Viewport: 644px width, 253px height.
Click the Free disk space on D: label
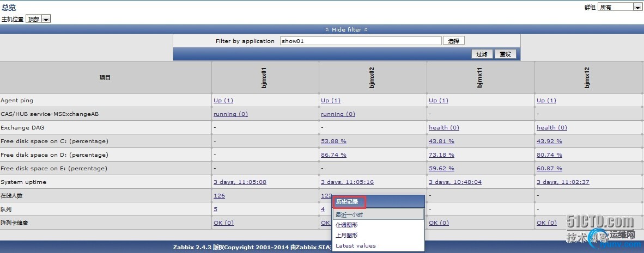coord(54,155)
